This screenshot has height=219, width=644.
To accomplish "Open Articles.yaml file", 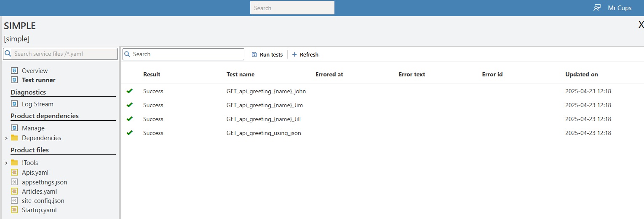I will (39, 192).
